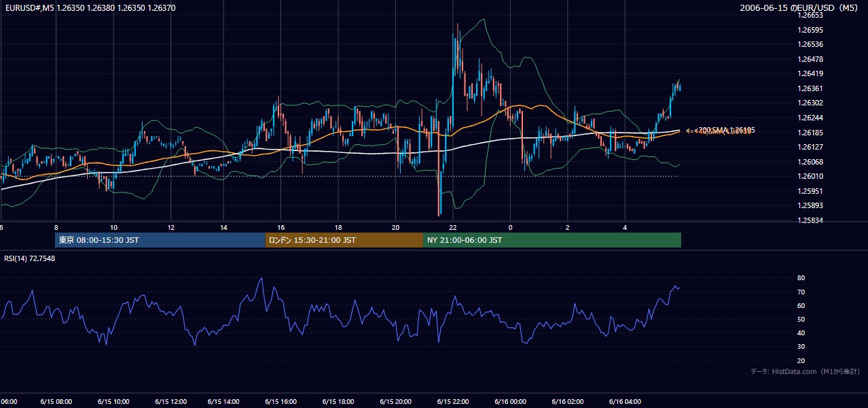Click price axis label 1.25893

point(811,205)
